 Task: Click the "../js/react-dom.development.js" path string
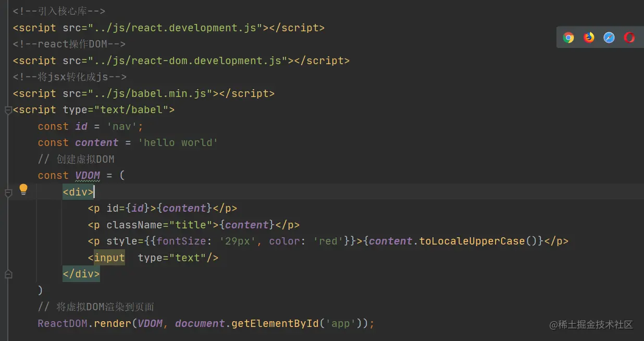click(x=188, y=60)
